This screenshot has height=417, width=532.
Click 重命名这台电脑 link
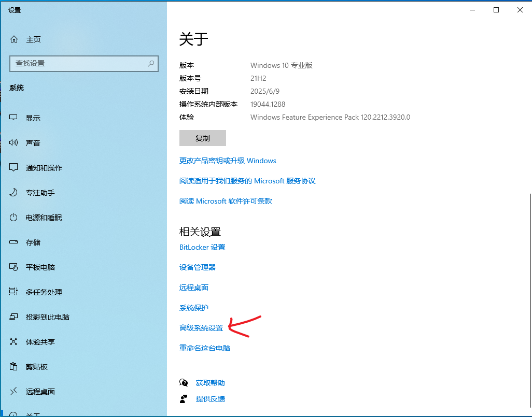point(205,348)
